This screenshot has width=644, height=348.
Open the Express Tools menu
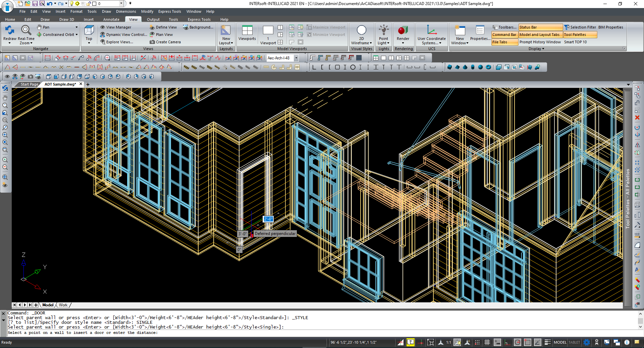coord(169,11)
